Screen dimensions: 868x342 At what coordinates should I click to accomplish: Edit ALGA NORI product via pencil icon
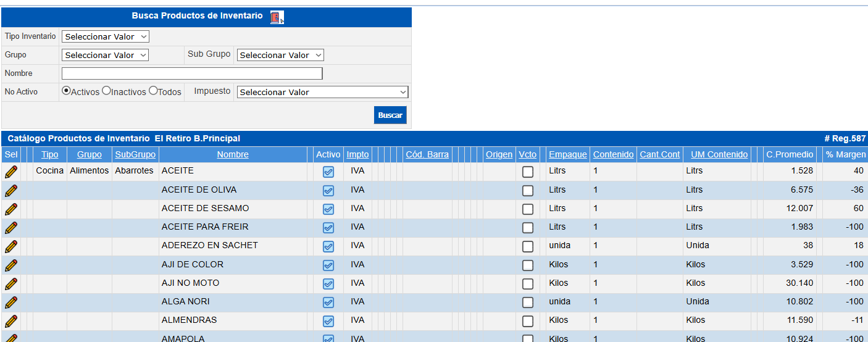(11, 302)
